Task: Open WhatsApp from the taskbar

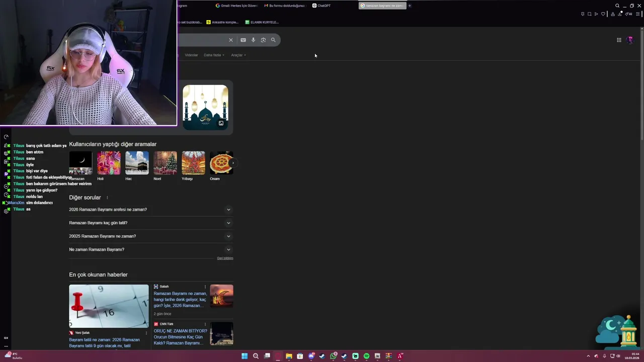Action: tap(334, 356)
